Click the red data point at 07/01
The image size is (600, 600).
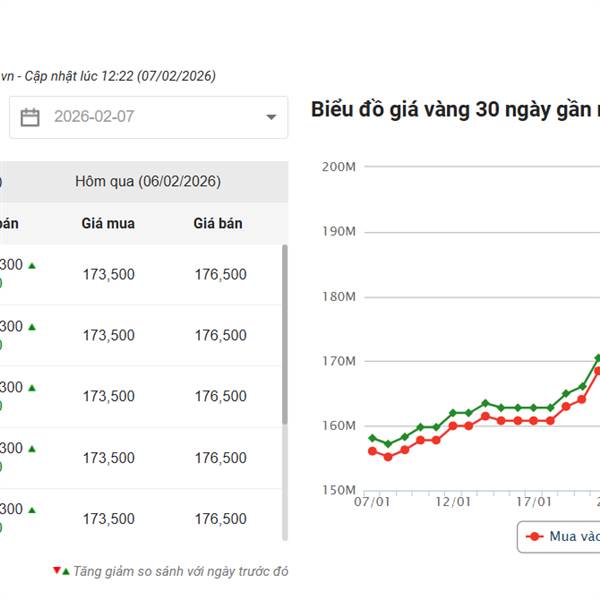tap(372, 451)
